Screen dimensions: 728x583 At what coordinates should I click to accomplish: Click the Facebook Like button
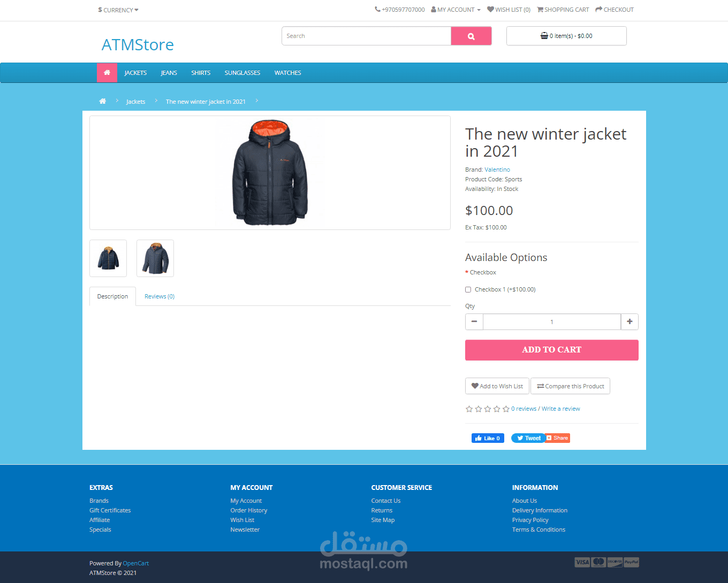click(x=488, y=438)
